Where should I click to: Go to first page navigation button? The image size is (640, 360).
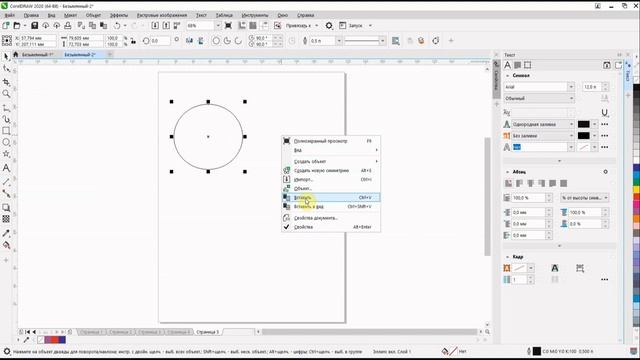point(27,332)
